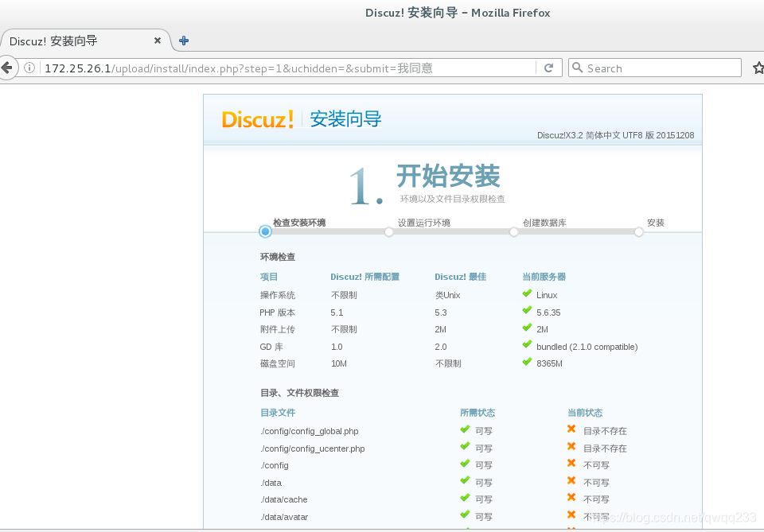Click orange X in ./config row
This screenshot has width=764, height=532.
571,463
